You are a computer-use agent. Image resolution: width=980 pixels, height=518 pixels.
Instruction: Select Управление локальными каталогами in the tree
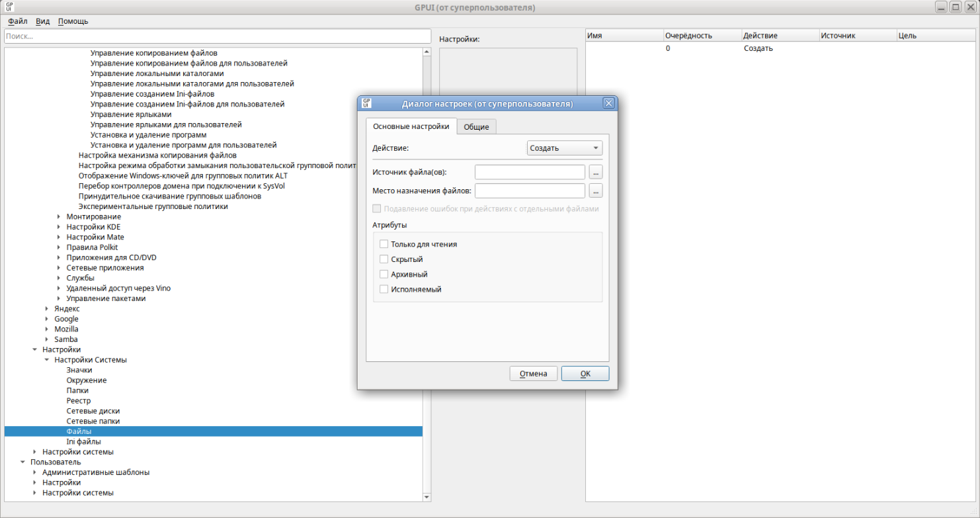[157, 73]
